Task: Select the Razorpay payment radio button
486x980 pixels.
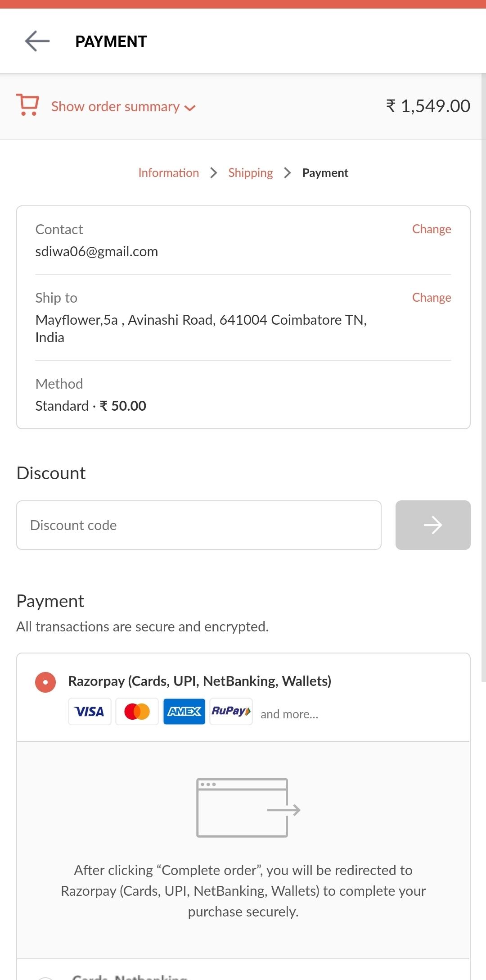Action: coord(45,682)
